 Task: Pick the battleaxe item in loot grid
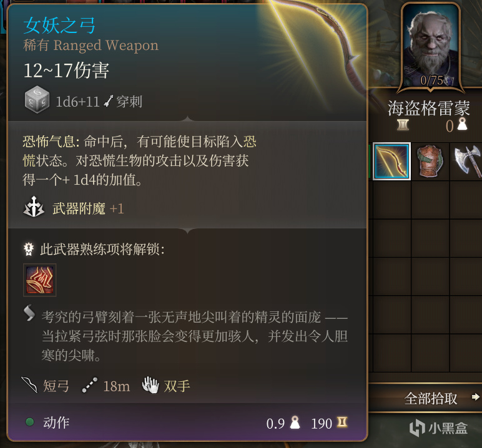coord(467,162)
